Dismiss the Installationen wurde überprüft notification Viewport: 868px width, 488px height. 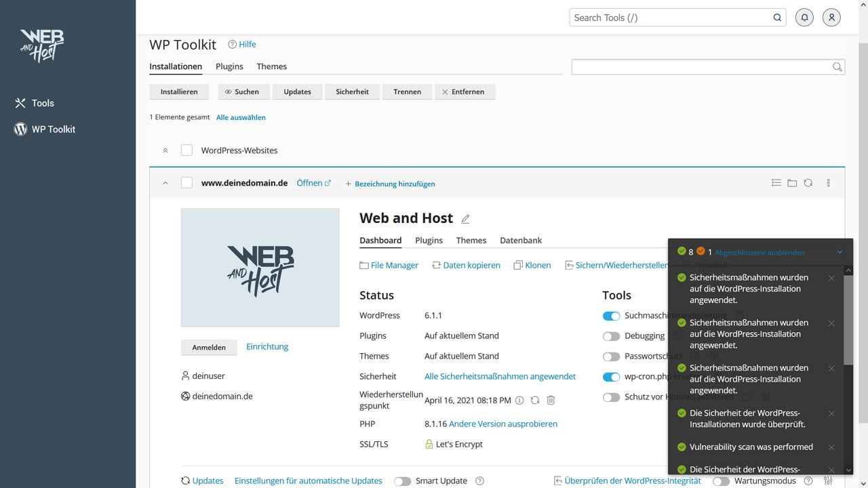(831, 413)
